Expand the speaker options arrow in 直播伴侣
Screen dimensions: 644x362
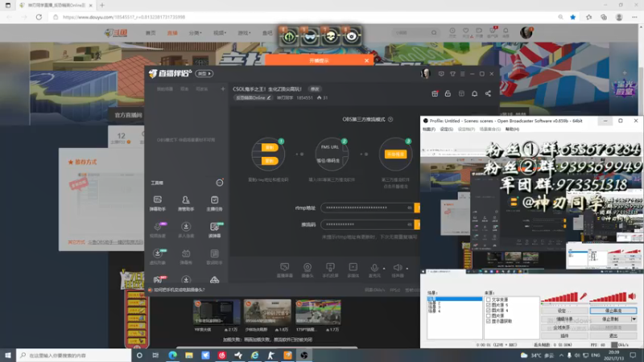pyautogui.click(x=407, y=269)
